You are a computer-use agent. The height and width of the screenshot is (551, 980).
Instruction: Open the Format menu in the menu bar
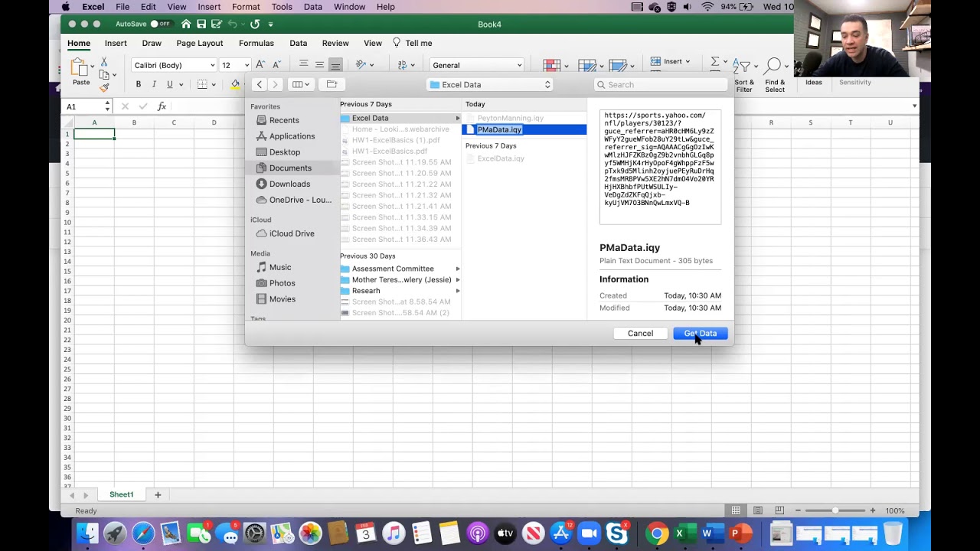246,7
